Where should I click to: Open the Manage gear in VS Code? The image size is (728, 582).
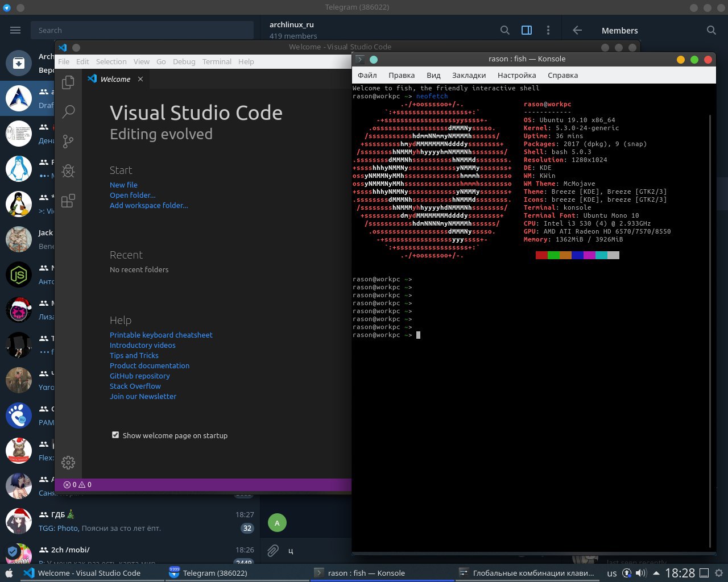click(68, 463)
